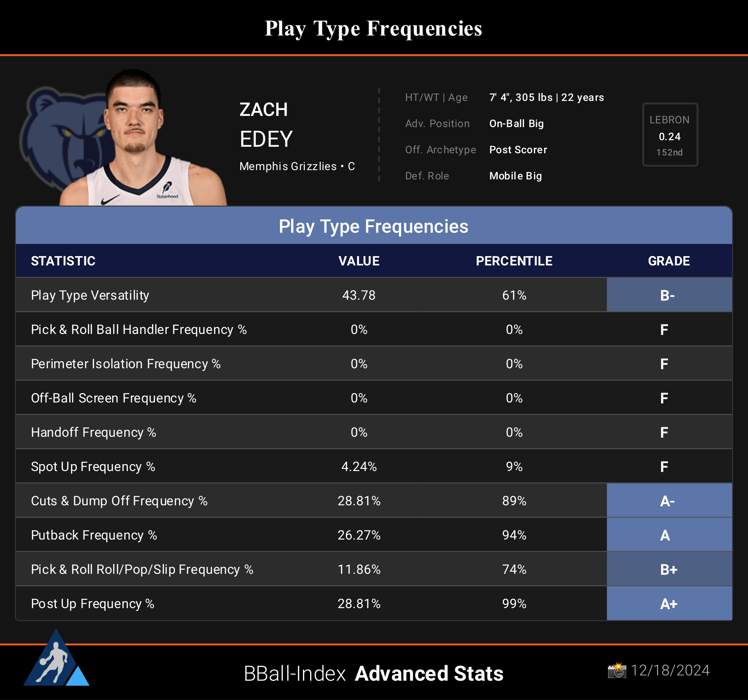This screenshot has width=748, height=700.
Task: Select the Putback Frequency % row label
Action: (x=94, y=535)
